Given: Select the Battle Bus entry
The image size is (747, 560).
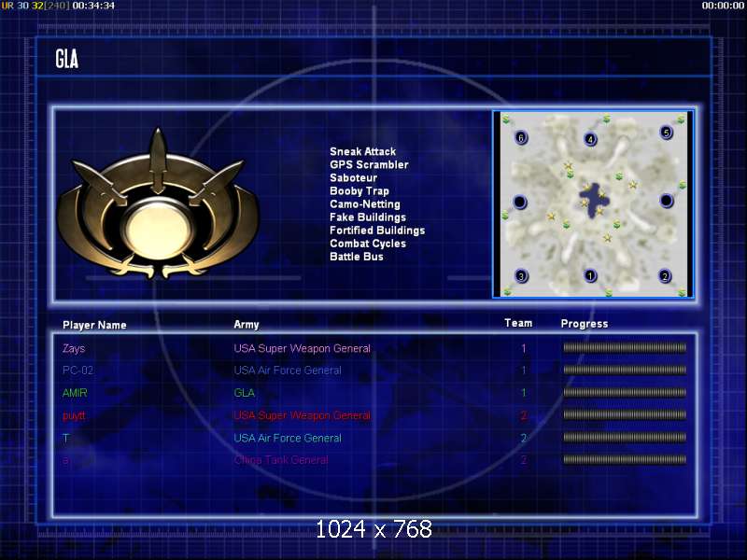Looking at the screenshot, I should tap(357, 257).
